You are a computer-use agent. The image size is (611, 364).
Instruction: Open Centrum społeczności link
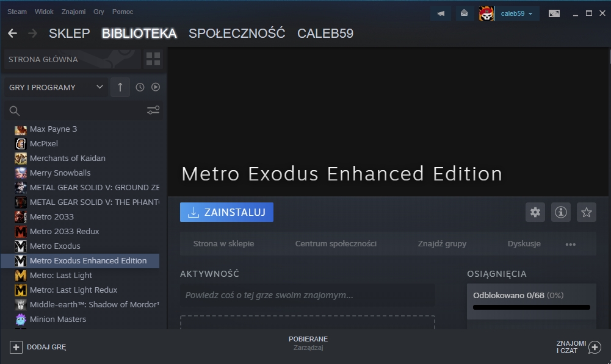pos(336,244)
